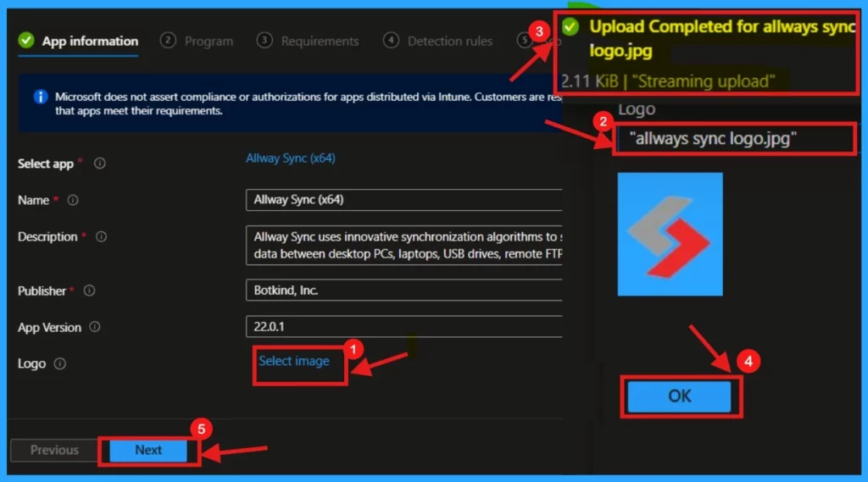The image size is (868, 482).
Task: Open the Detection rules step tab
Action: [x=438, y=41]
